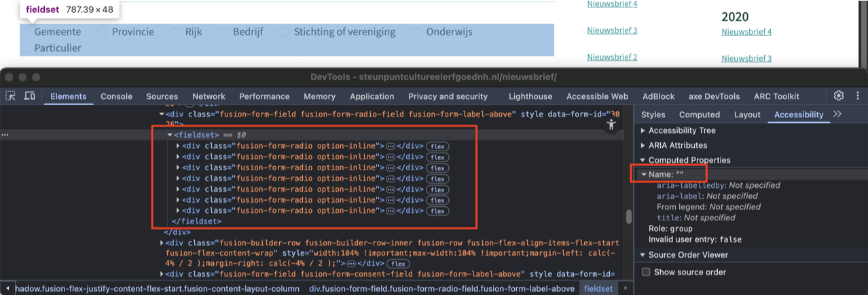
Task: Switch to the Console tab
Action: pos(116,96)
